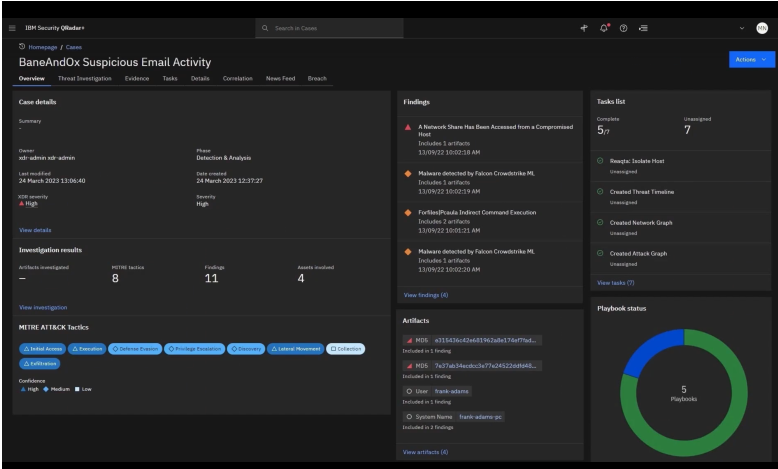Click View investigation link
Viewport: 778px width, 469px height.
43,307
